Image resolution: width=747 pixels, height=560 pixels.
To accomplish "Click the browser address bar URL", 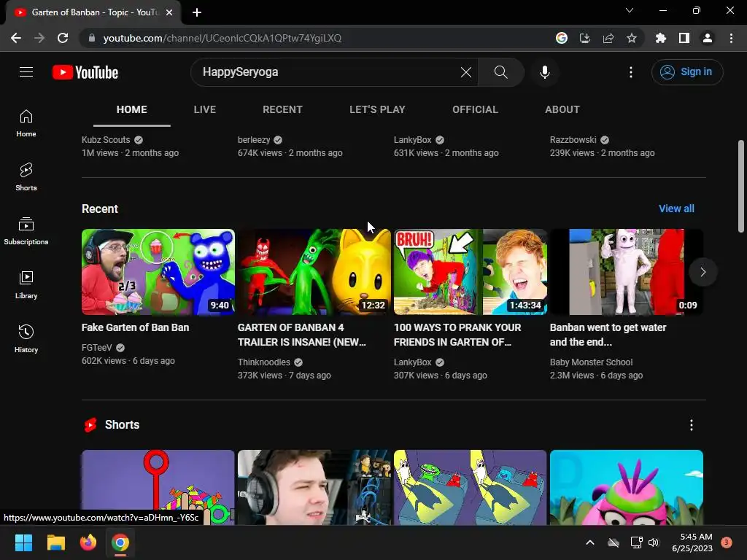I will (x=222, y=38).
